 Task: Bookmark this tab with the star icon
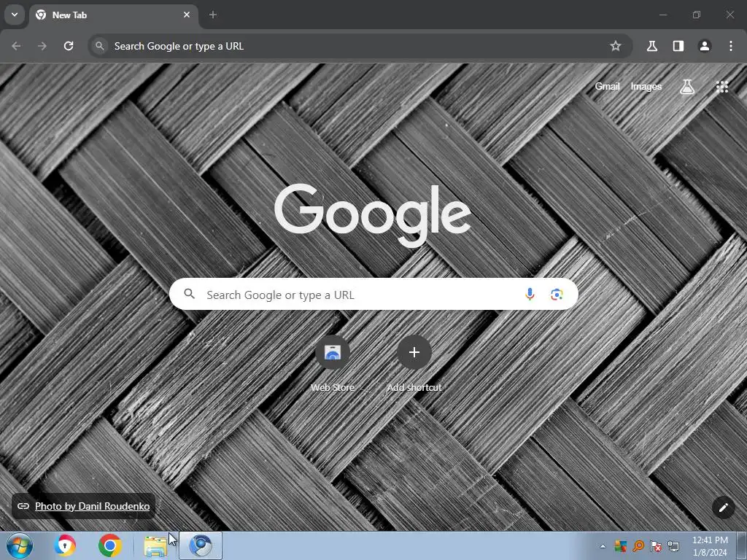(x=616, y=46)
